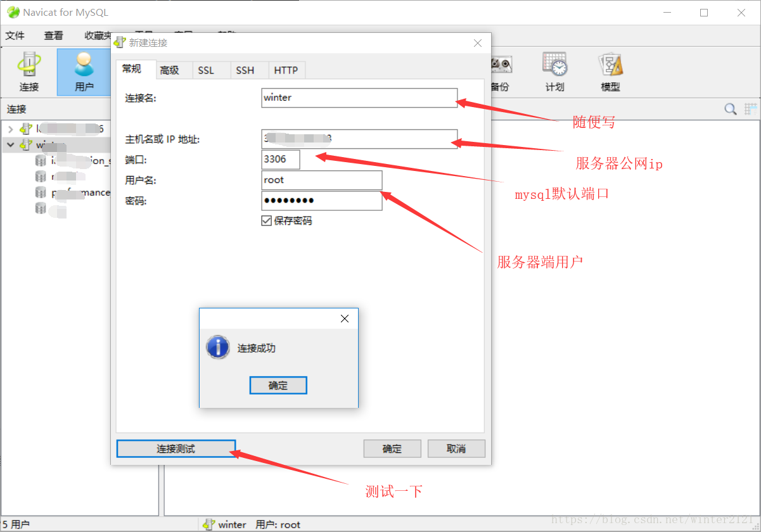Screen dimensions: 761x532
Task: Click the winter connection icon in status bar
Action: point(209,524)
